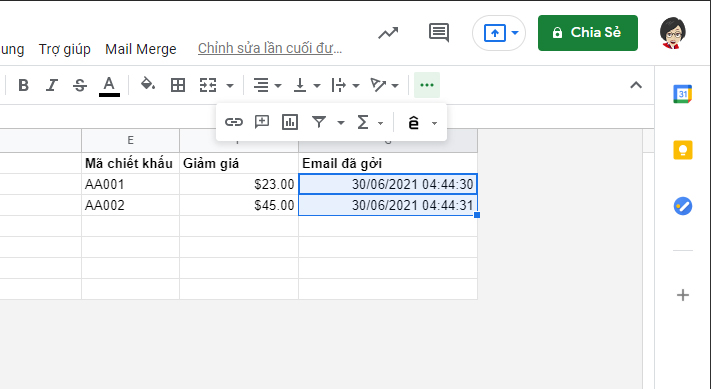Select cell 30/06/2021 04:44:31

(x=388, y=205)
